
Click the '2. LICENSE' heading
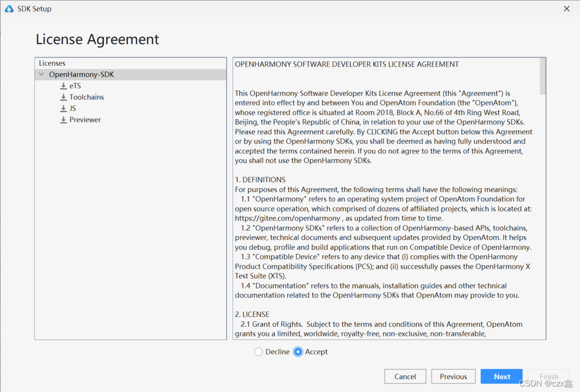(x=252, y=314)
